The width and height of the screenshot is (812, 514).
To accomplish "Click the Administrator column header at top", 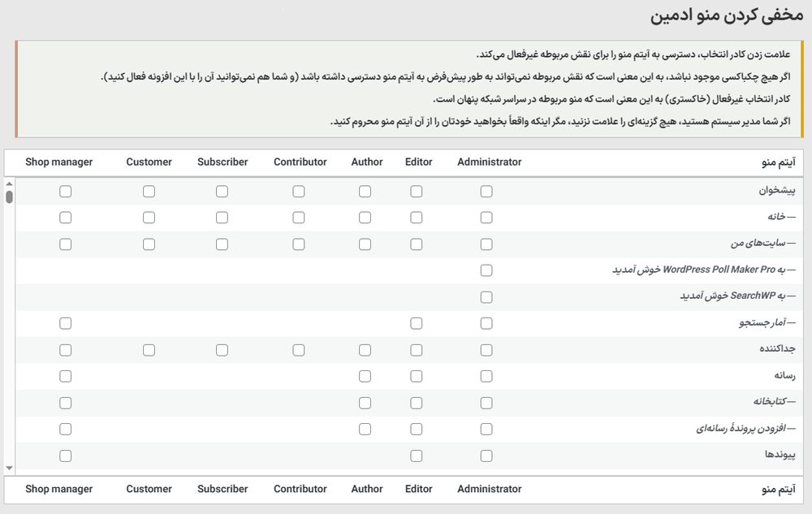I will pos(489,162).
